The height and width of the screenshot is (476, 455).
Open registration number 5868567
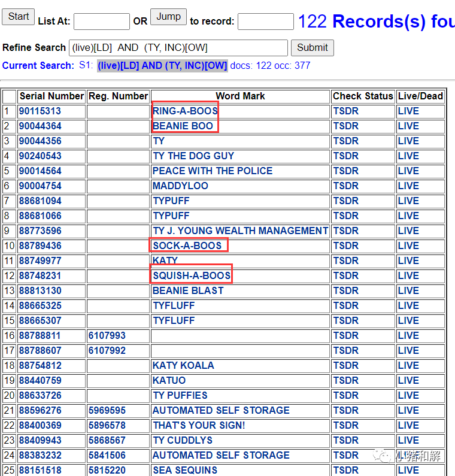tap(107, 441)
